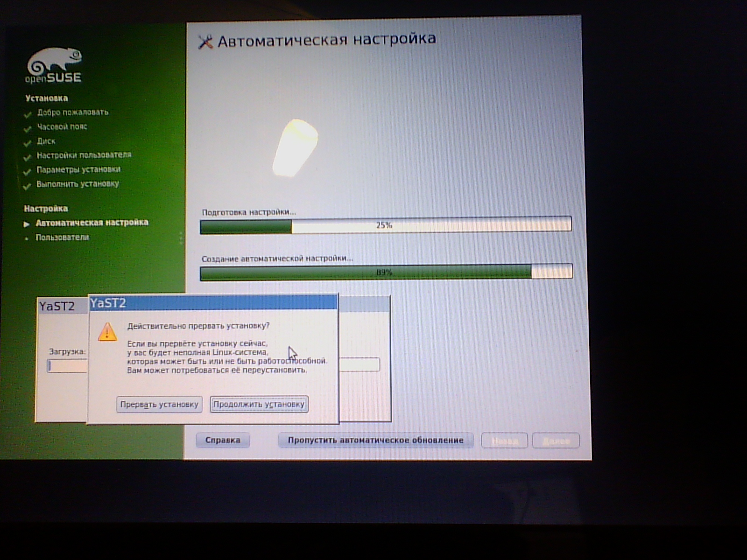Click the line у вас будет неполная Linux-система
The height and width of the screenshot is (560, 747).
(x=198, y=352)
